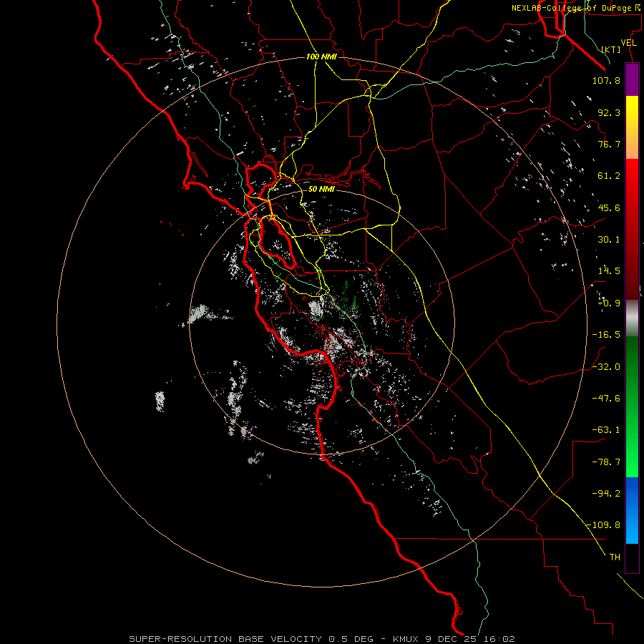Select the 92.3 velocity scale value

pyautogui.click(x=609, y=112)
